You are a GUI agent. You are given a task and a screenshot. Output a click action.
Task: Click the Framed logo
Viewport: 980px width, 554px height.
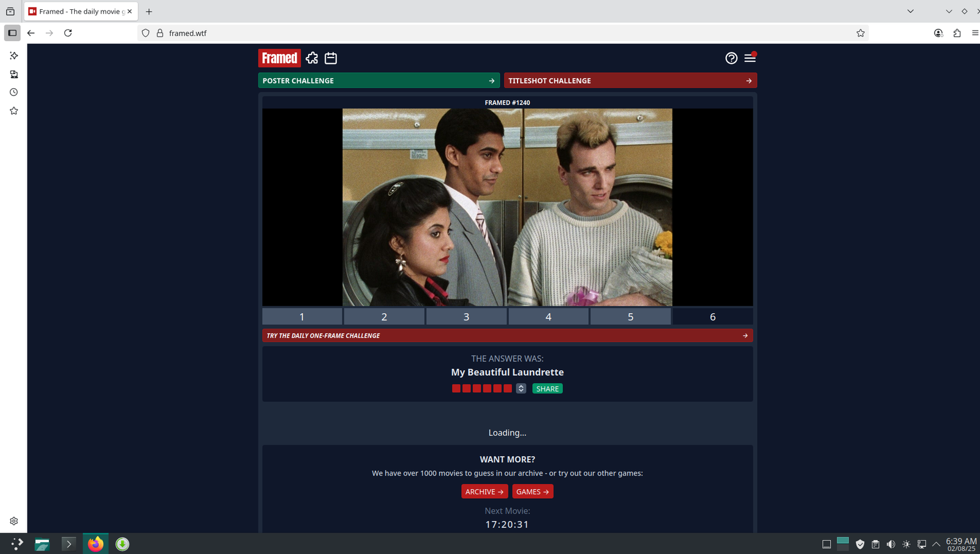pos(279,58)
